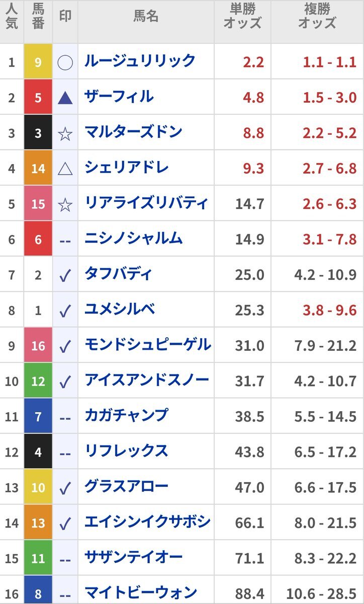Click the outline triangle mark for シェリアドレ
This screenshot has height=604, width=364.
pyautogui.click(x=65, y=169)
